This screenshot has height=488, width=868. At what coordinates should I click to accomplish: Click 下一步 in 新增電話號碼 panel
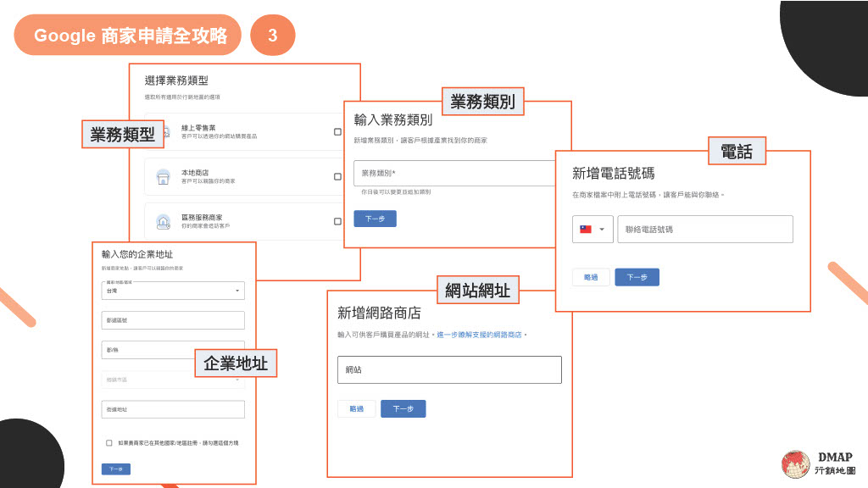click(637, 277)
